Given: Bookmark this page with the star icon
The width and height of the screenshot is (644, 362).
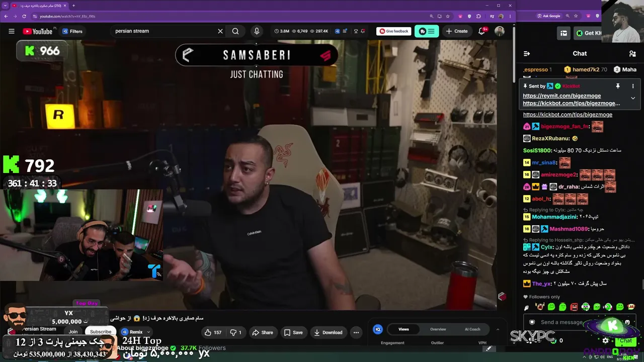Looking at the screenshot, I should click(x=449, y=16).
